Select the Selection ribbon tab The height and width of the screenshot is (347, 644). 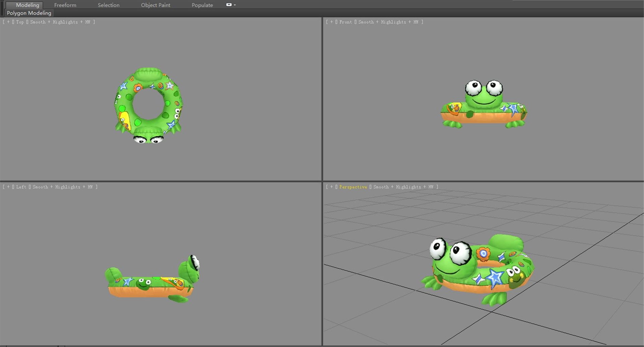coord(108,5)
